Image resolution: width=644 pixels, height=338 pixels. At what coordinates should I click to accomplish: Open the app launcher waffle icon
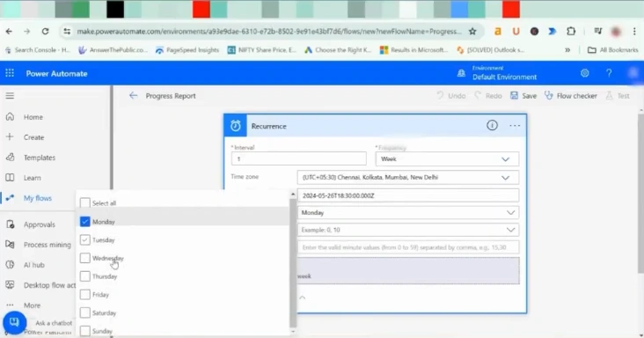click(x=10, y=73)
